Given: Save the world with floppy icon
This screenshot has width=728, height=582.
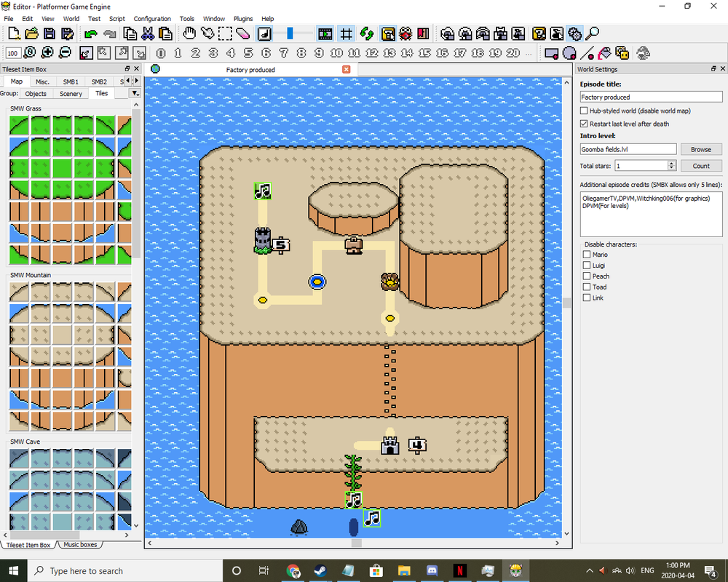Looking at the screenshot, I should pyautogui.click(x=50, y=33).
